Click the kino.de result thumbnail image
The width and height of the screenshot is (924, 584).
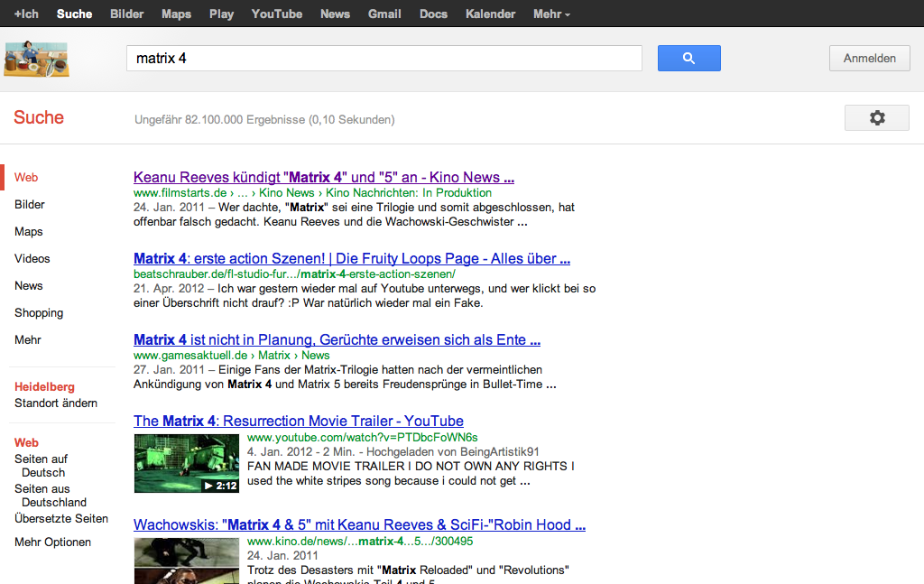click(x=186, y=561)
